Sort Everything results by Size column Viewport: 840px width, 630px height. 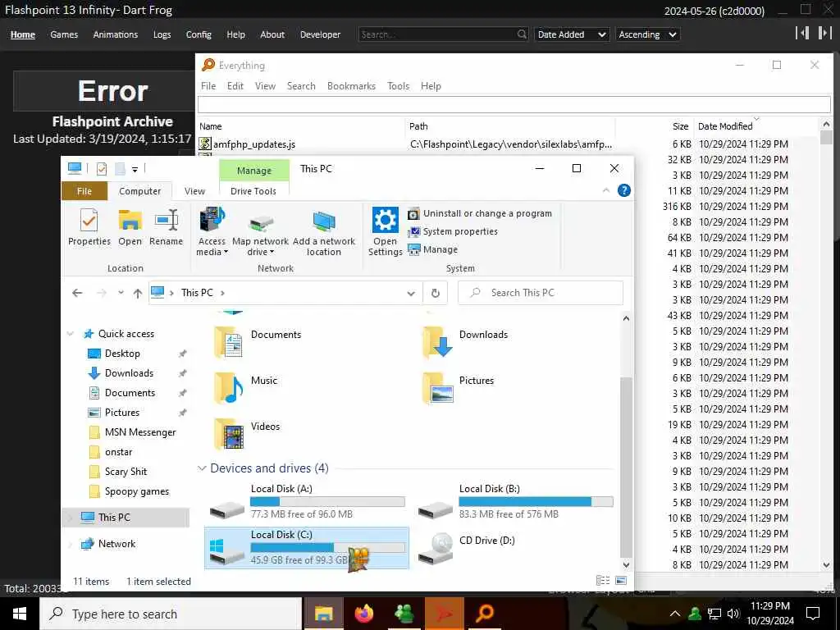(x=680, y=126)
